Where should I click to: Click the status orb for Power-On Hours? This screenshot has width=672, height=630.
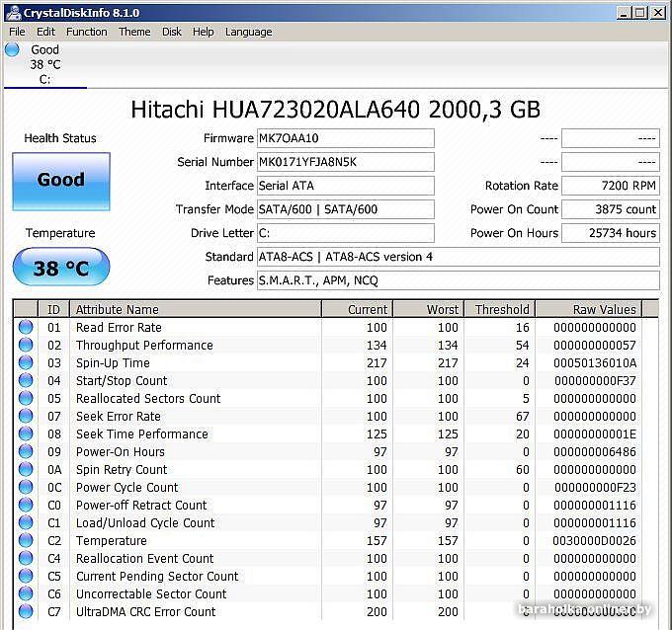tap(26, 451)
